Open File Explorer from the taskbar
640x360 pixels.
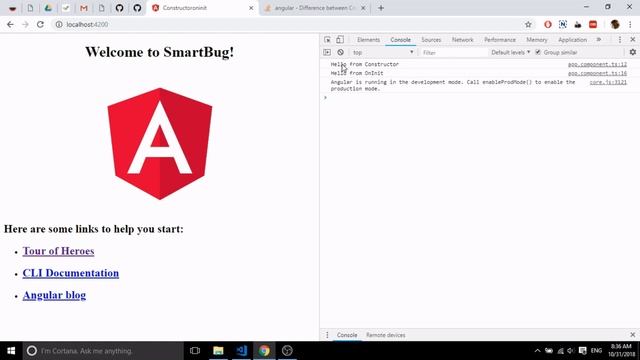(x=218, y=351)
